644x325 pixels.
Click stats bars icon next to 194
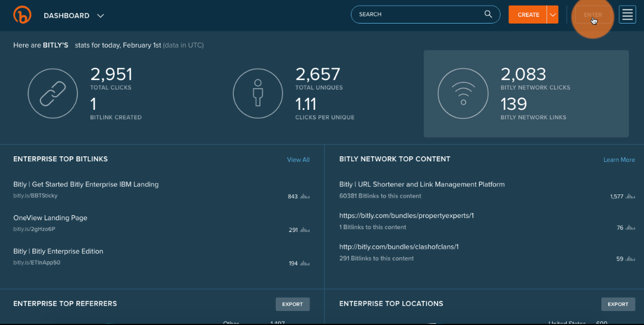[x=305, y=263]
